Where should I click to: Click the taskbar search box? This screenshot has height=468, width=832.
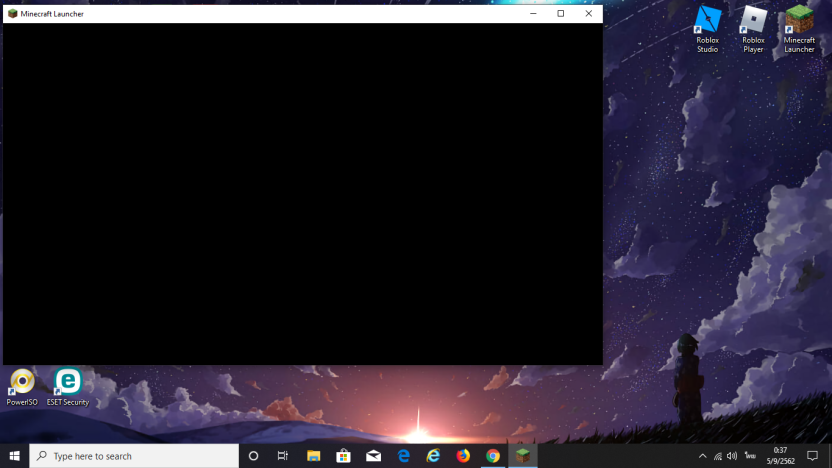(134, 456)
